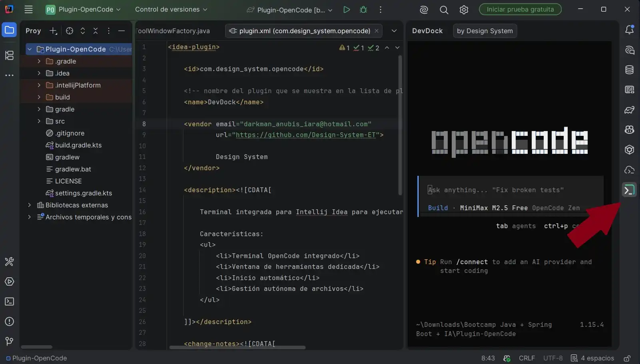Run the Plugin-OpenCode configuration
Viewport: 640px width, 364px height.
347,10
